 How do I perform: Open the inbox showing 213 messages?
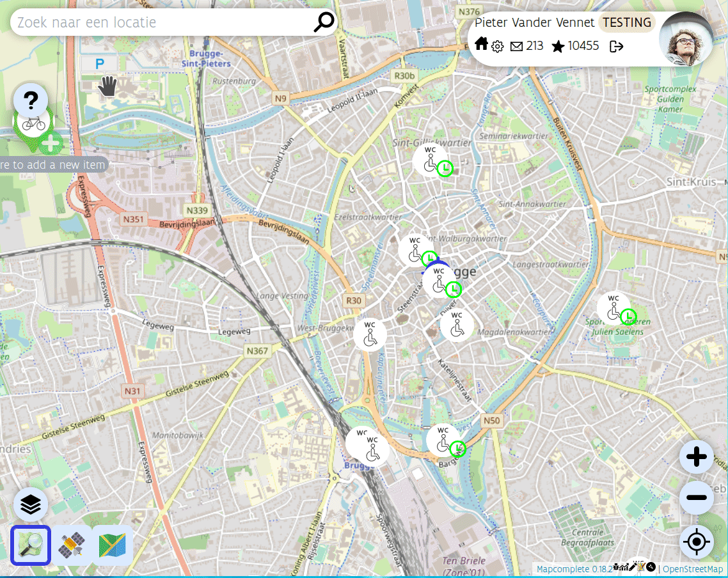point(526,46)
